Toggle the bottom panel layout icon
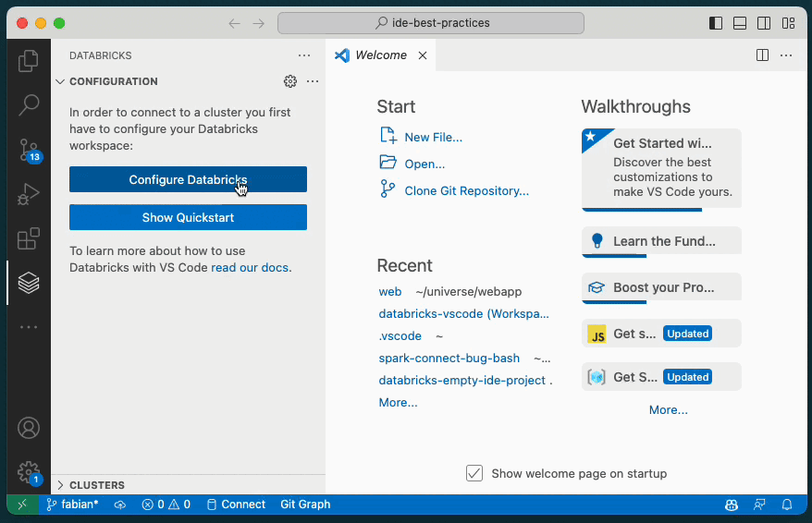 pyautogui.click(x=740, y=23)
